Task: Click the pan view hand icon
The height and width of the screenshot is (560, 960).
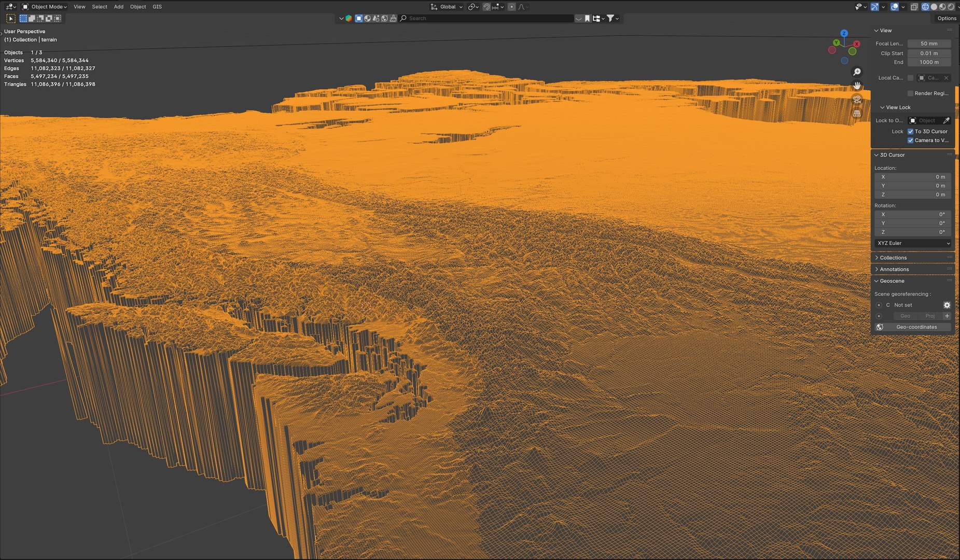Action: pyautogui.click(x=857, y=86)
